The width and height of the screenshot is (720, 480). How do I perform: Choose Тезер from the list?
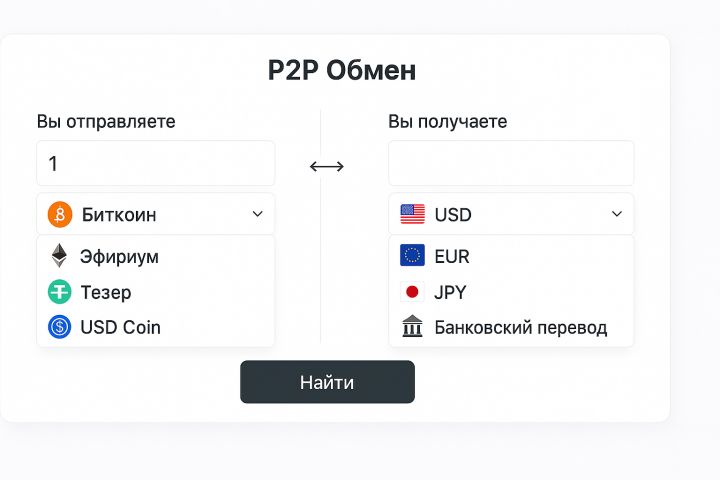pos(106,292)
